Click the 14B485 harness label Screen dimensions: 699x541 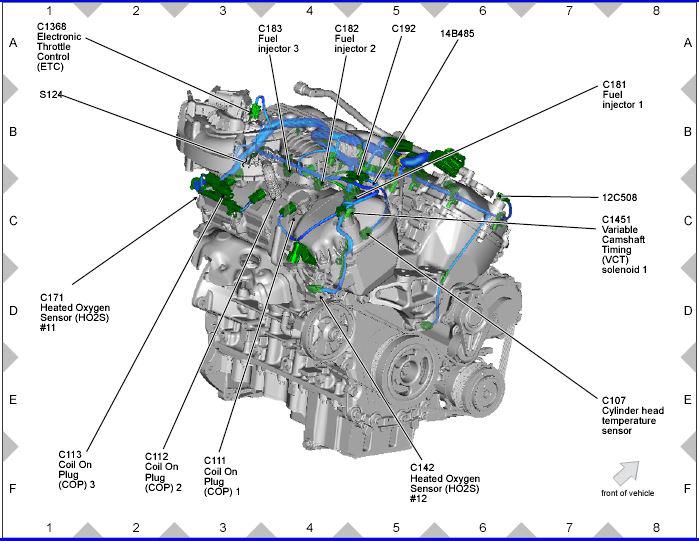458,33
